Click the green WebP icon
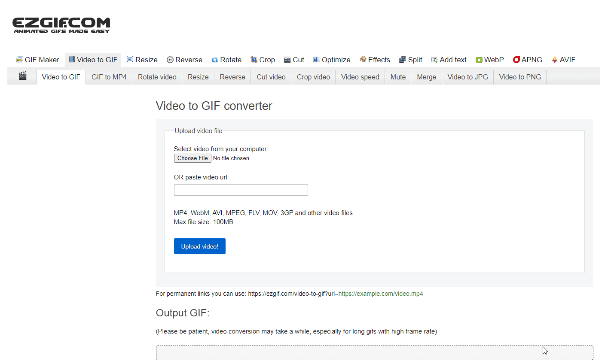The width and height of the screenshot is (608, 364). 479,60
